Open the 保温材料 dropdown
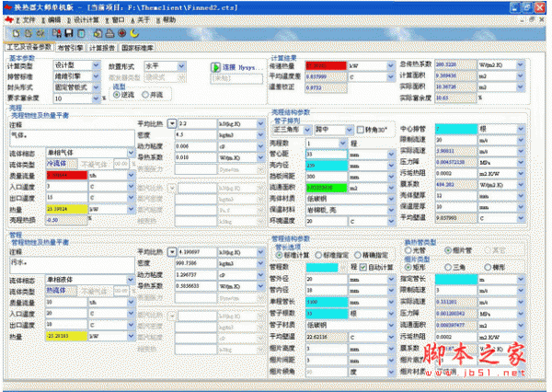The image size is (552, 392). tap(391, 210)
